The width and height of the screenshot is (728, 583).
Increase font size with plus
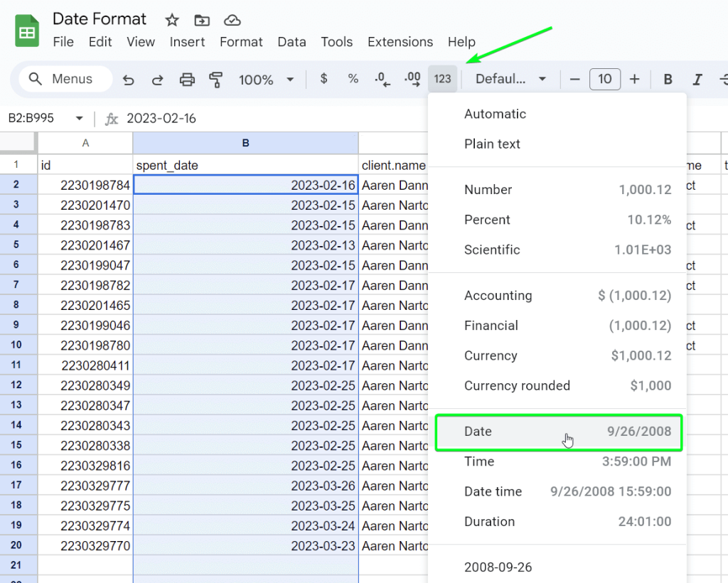(634, 80)
